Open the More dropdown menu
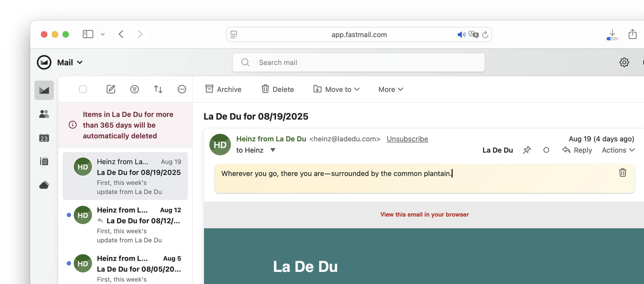 pyautogui.click(x=391, y=89)
